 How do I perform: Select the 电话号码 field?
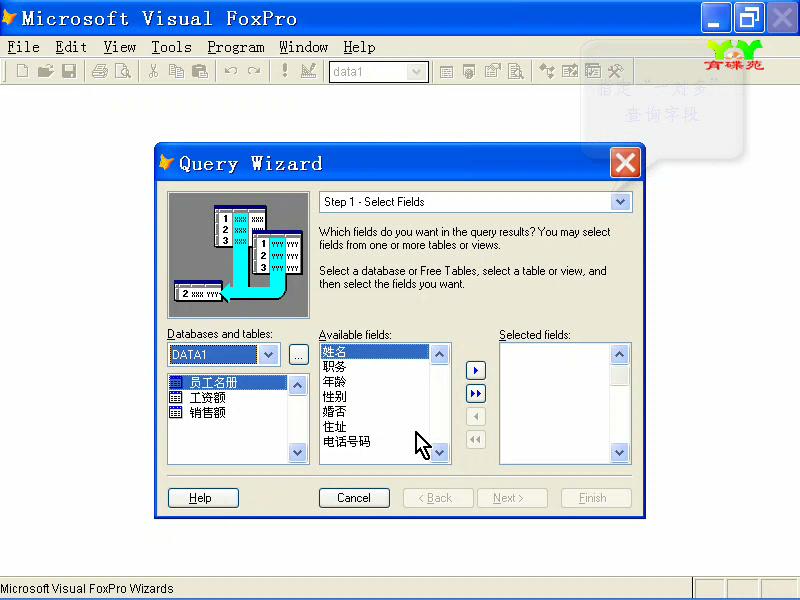pyautogui.click(x=374, y=441)
